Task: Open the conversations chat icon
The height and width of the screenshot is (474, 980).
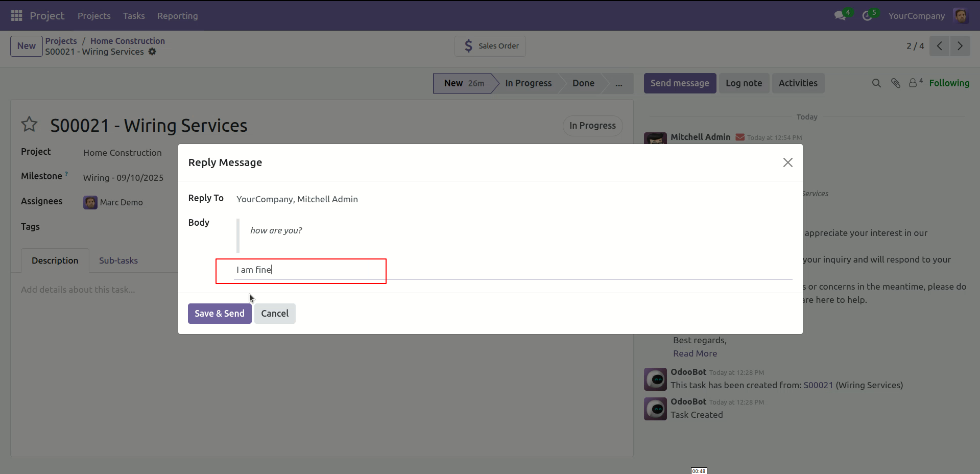Action: [840, 16]
